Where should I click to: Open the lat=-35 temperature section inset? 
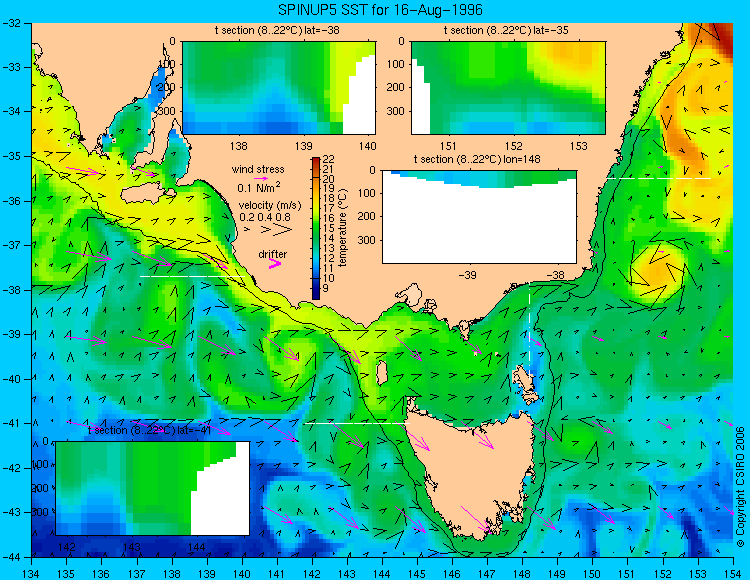click(508, 88)
